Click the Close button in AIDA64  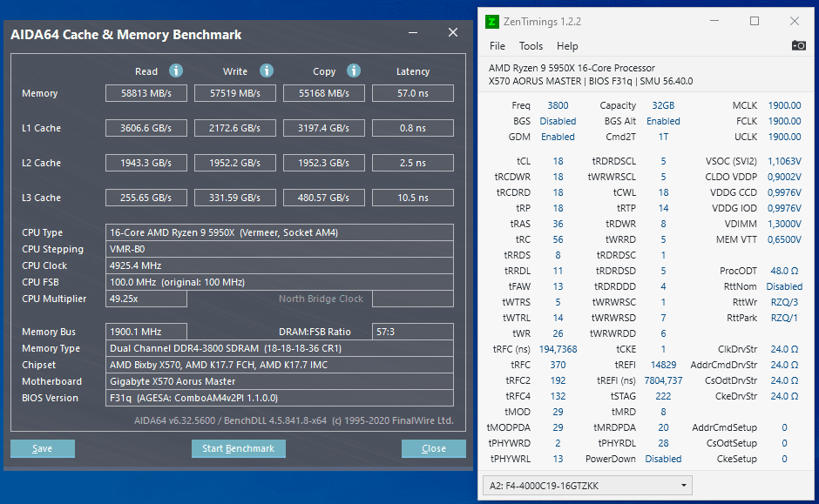434,448
